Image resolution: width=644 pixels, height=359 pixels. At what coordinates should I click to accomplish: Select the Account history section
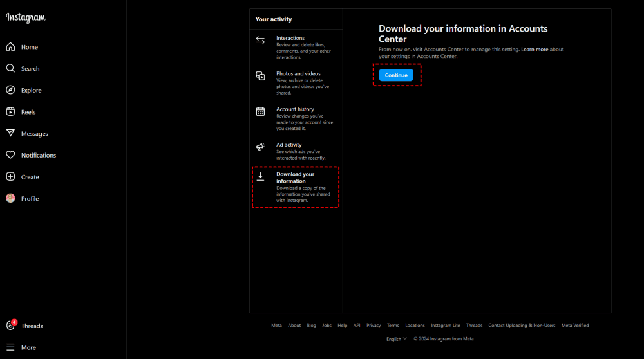pos(296,118)
